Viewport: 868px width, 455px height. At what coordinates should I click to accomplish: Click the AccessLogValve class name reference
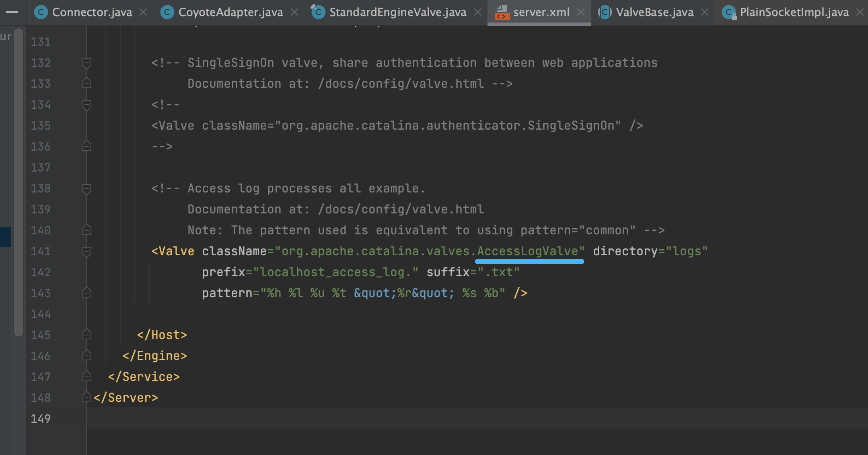[528, 251]
